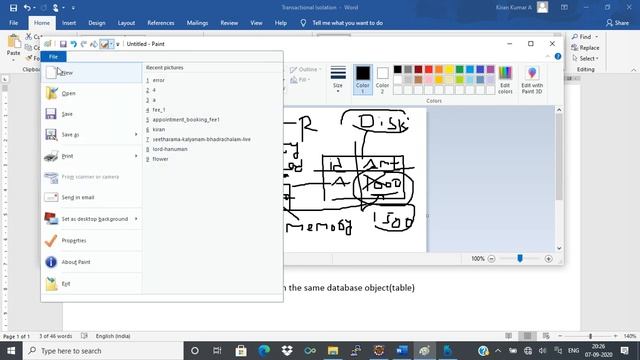Expand the Print submenu arrow

(136, 156)
